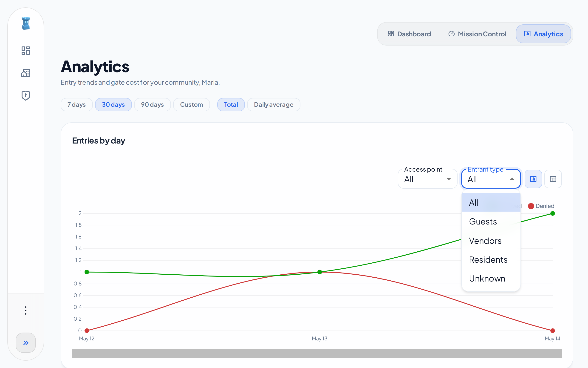Switch metric to Daily average
The width and height of the screenshot is (588, 368).
pos(274,105)
